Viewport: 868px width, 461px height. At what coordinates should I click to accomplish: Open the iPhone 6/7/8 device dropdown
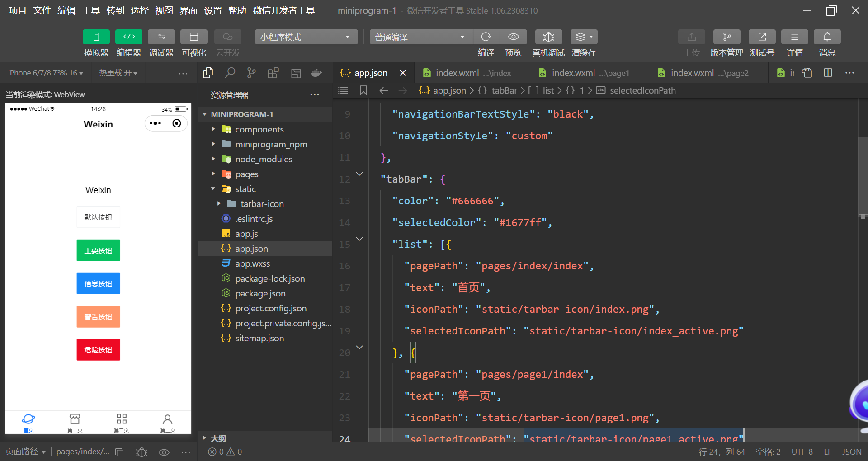click(x=45, y=73)
